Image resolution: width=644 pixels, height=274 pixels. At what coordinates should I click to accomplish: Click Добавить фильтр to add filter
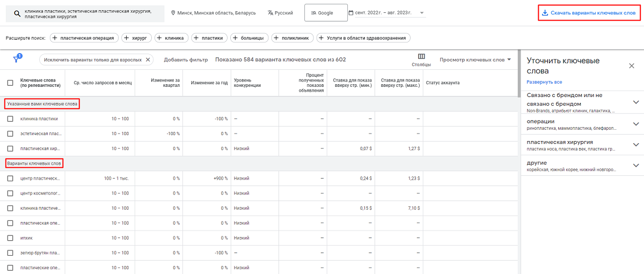186,60
